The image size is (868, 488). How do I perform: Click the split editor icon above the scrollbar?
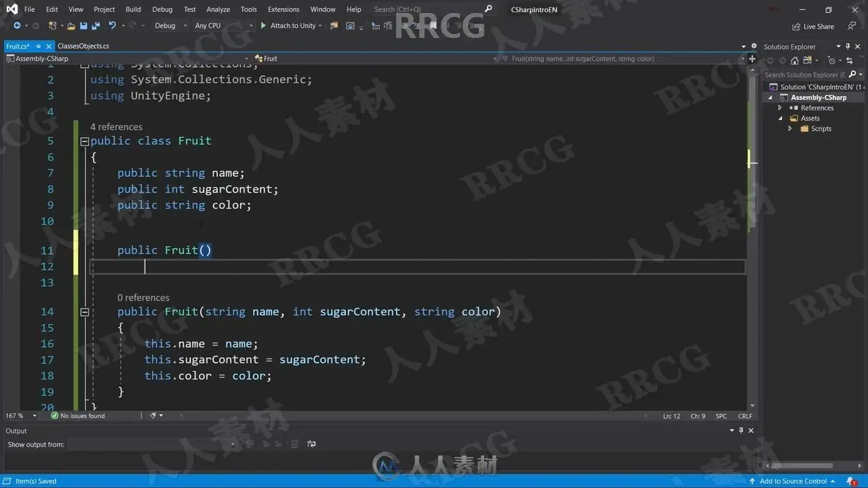click(x=752, y=58)
